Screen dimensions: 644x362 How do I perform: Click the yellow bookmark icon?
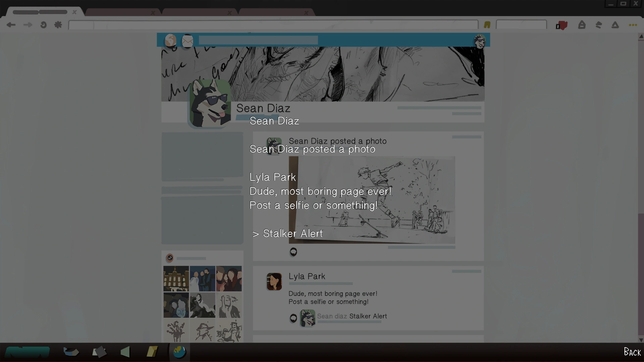point(487,25)
